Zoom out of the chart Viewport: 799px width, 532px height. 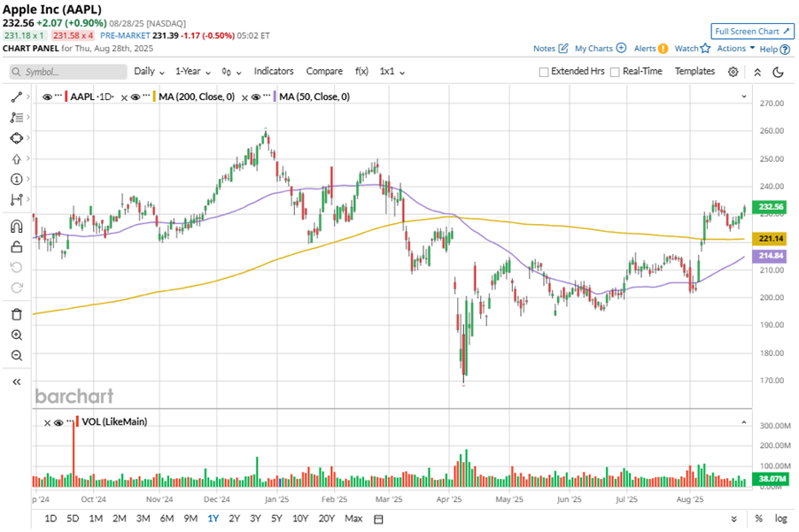coord(16,355)
